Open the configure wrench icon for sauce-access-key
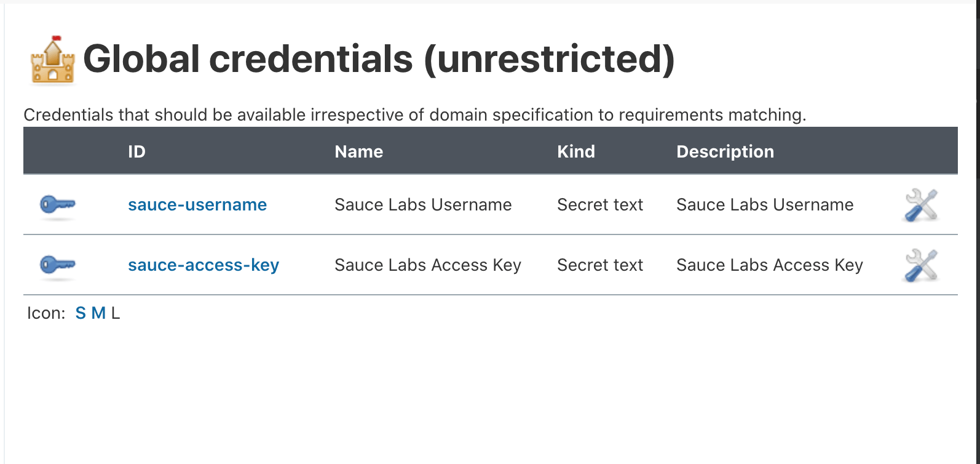 (x=921, y=264)
